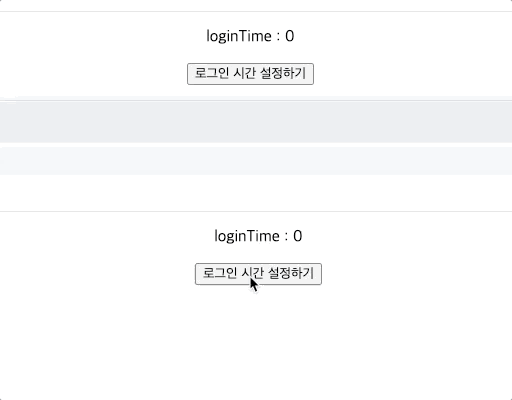
Task: Select the lower loginTime : 0 text
Action: pos(258,236)
